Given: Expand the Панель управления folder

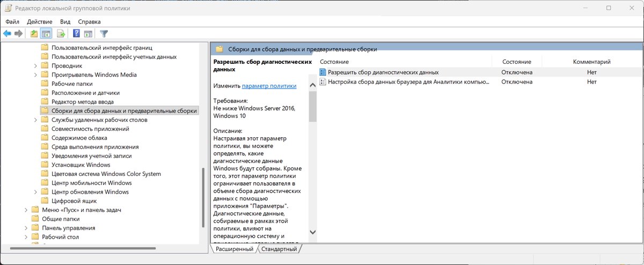Looking at the screenshot, I should [x=26, y=228].
